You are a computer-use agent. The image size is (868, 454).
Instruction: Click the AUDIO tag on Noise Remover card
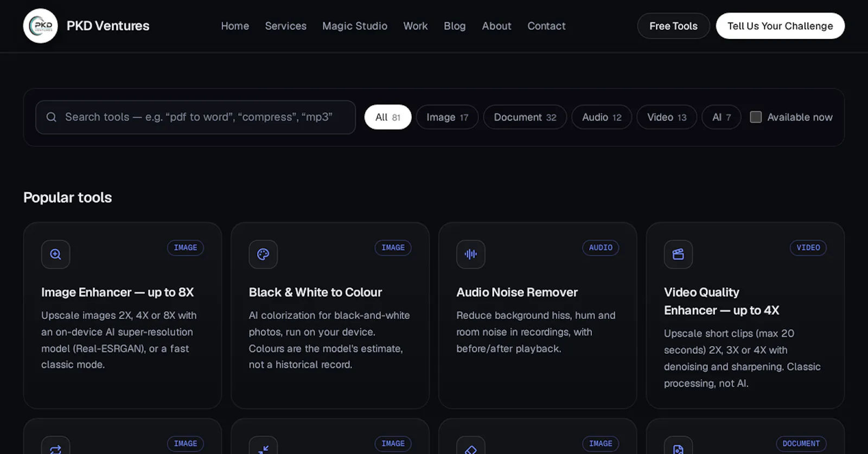(601, 248)
